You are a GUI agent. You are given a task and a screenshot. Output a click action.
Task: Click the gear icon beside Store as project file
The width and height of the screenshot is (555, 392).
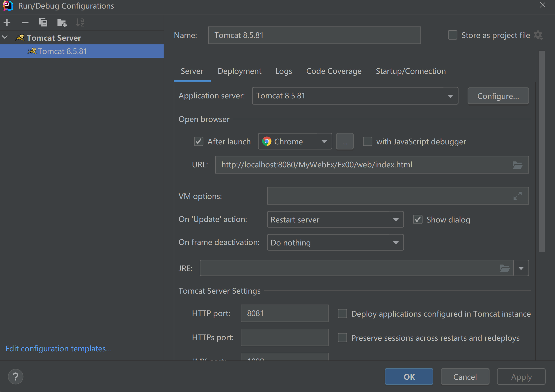click(538, 35)
